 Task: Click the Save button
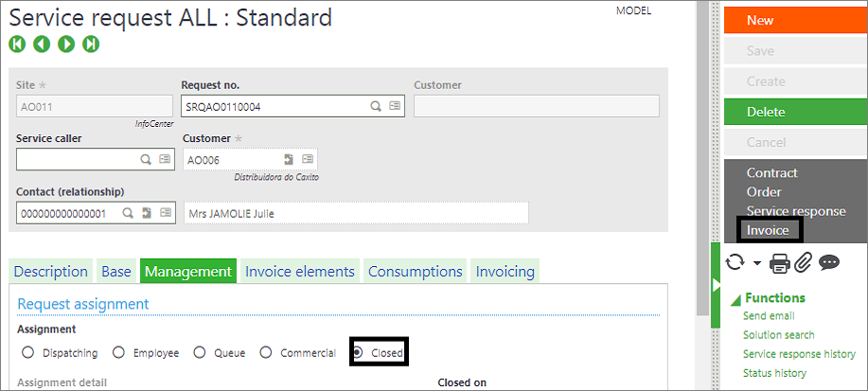795,51
